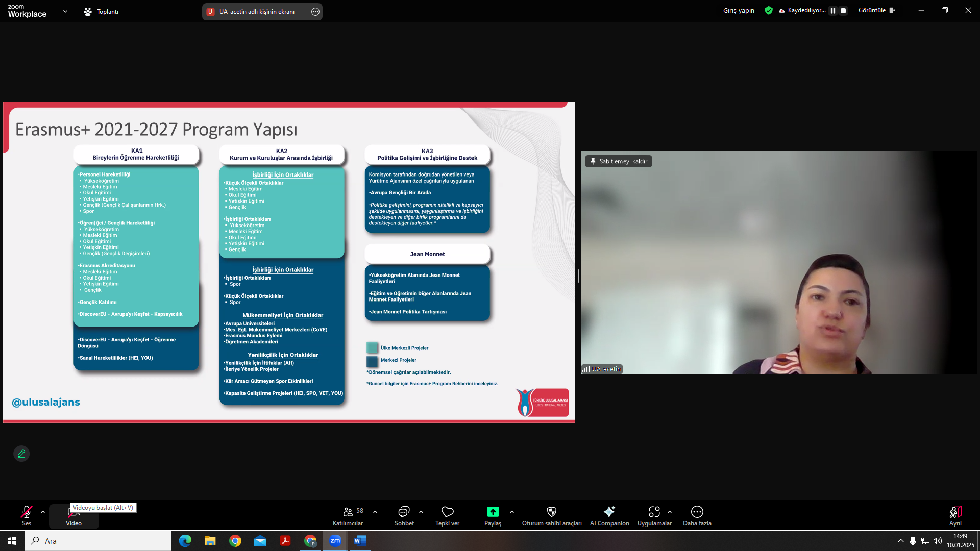
Task: Stop the recording
Action: point(843,11)
